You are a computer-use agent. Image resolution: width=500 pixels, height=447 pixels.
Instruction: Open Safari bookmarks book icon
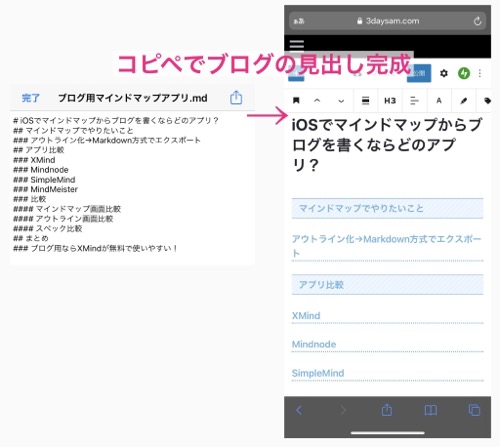[x=430, y=410]
